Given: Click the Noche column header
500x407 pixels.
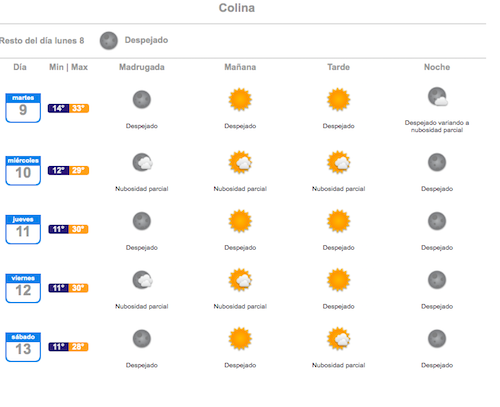Looking at the screenshot, I should pyautogui.click(x=437, y=67).
